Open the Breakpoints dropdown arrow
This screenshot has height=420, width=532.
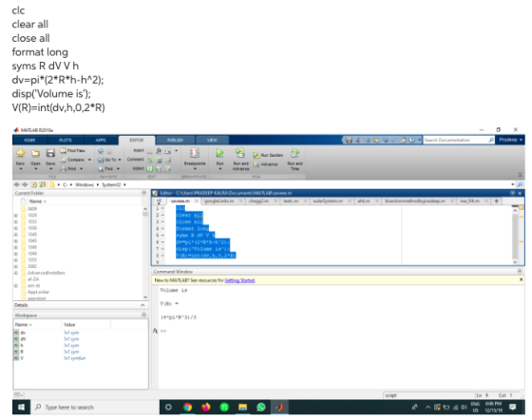pos(195,169)
